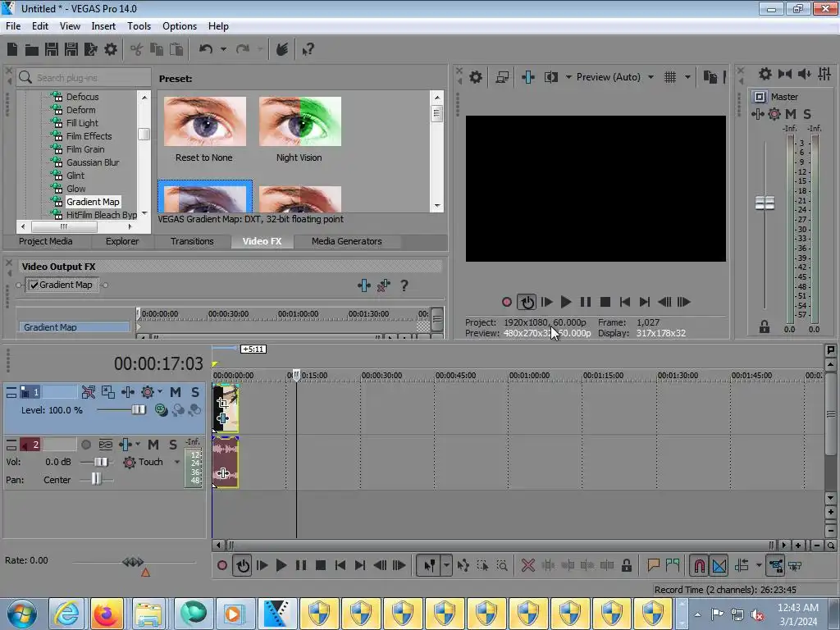Open Project Properties gear in the main toolbar
840x630 pixels.
click(111, 50)
